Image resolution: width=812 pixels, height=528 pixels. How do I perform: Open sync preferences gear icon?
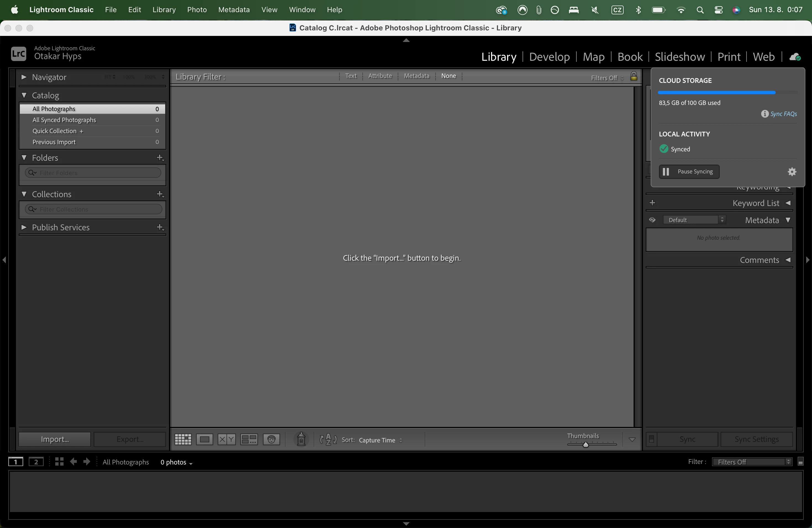pyautogui.click(x=792, y=171)
